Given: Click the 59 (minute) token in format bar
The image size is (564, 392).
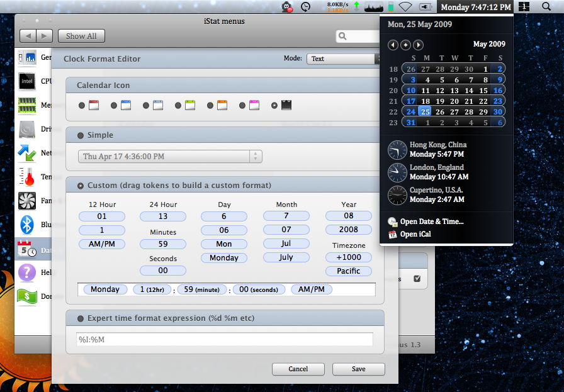Looking at the screenshot, I should 201,289.
